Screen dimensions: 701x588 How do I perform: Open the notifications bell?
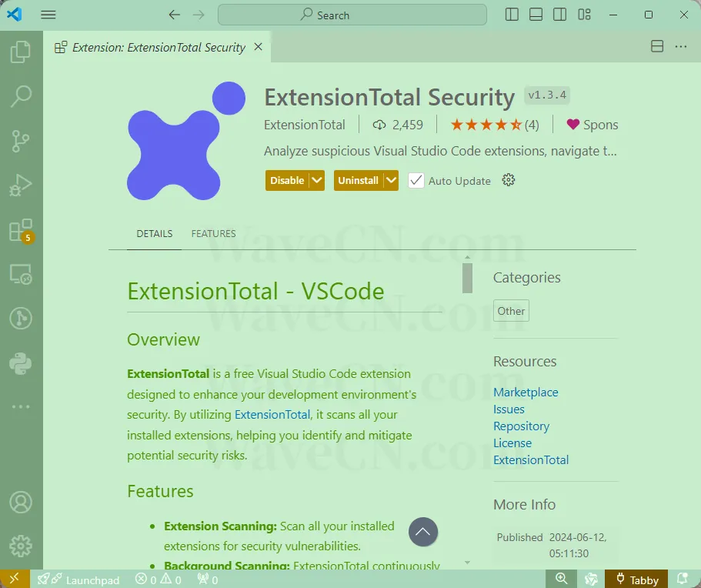coord(683,579)
